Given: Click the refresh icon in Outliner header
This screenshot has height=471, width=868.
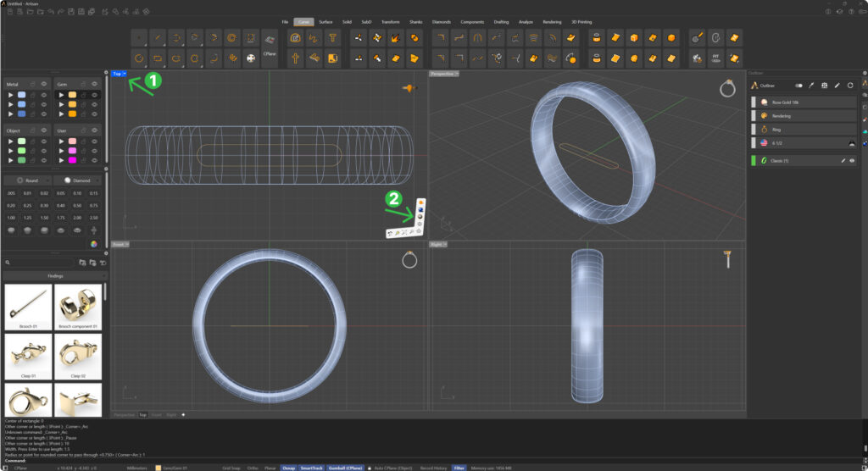Looking at the screenshot, I should 850,86.
